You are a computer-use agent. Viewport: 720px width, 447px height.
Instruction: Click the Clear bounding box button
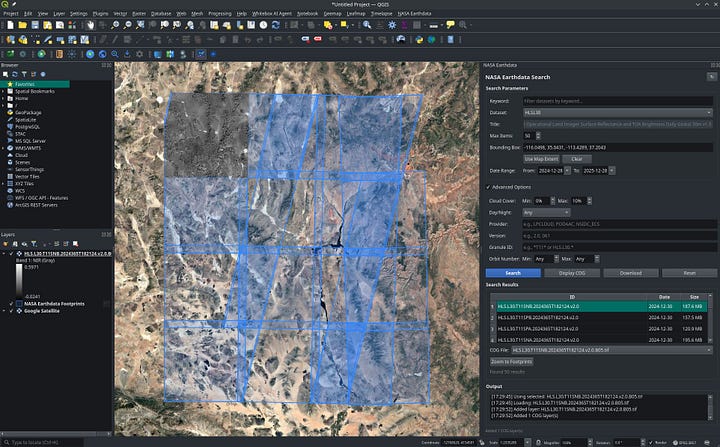(577, 159)
